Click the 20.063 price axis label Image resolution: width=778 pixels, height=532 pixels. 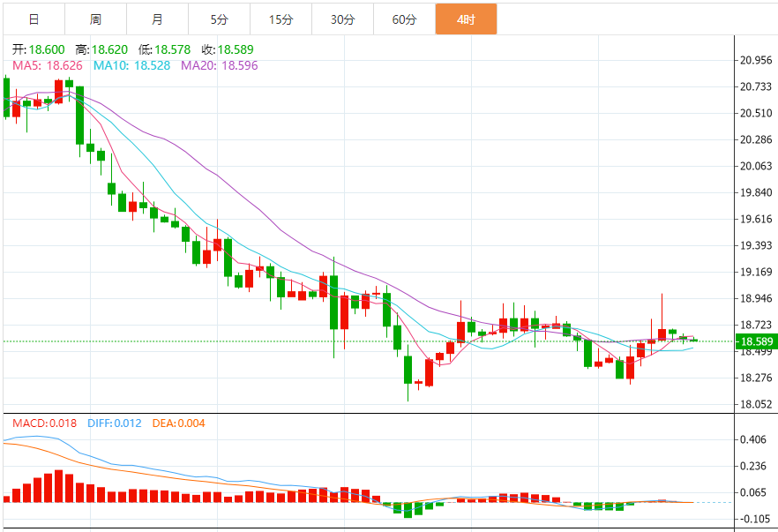coord(756,166)
